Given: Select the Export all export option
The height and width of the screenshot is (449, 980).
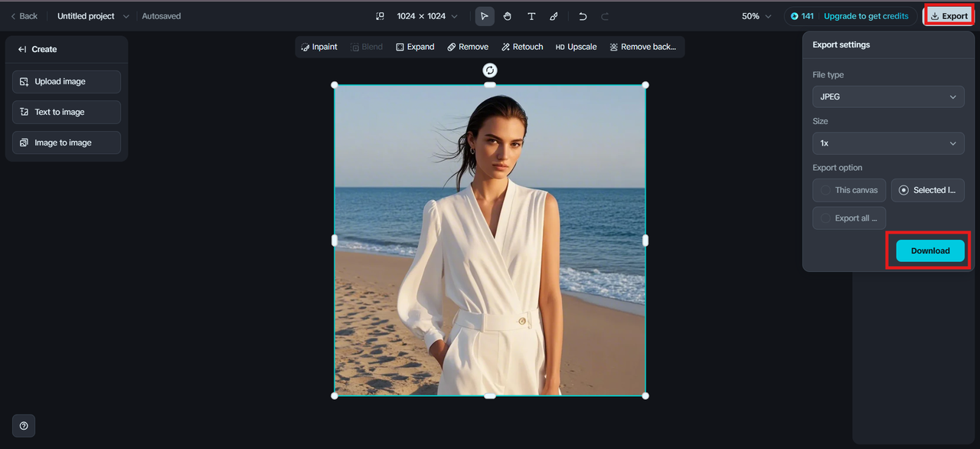Looking at the screenshot, I should tap(849, 218).
